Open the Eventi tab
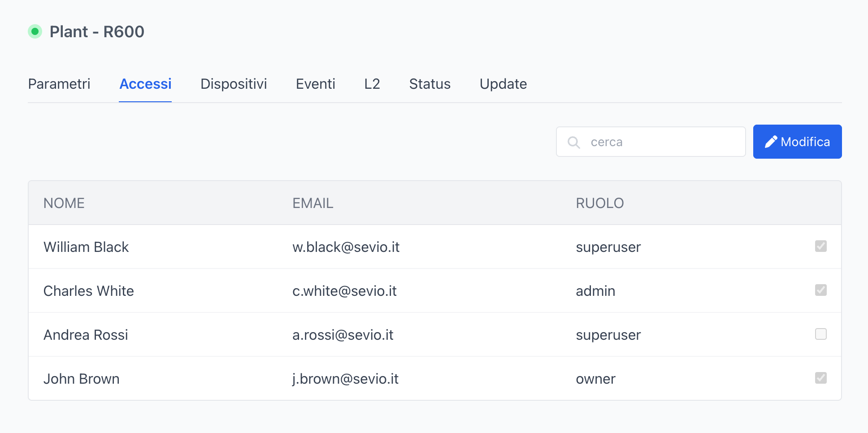 pyautogui.click(x=315, y=84)
